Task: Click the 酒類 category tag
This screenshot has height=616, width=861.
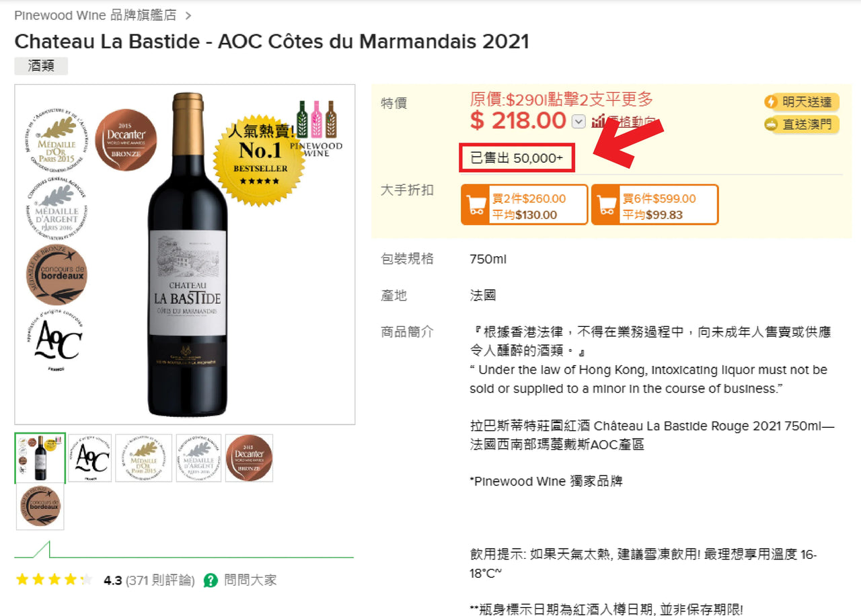Action: (41, 66)
